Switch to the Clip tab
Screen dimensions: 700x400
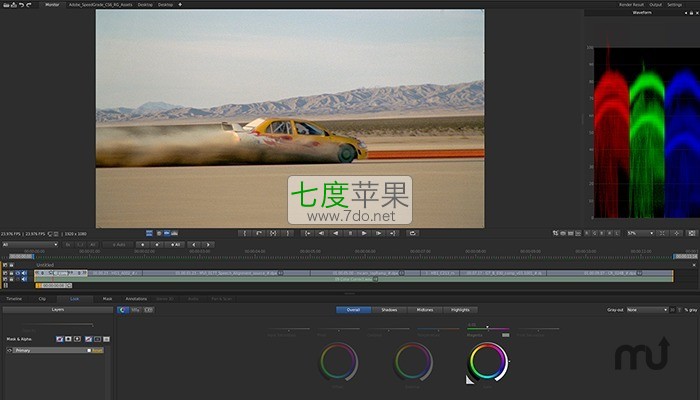click(x=42, y=299)
